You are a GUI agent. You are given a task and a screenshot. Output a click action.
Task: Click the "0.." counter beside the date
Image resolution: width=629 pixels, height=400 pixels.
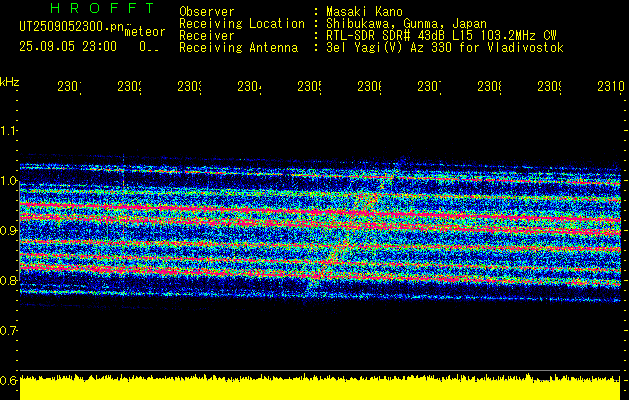(149, 47)
